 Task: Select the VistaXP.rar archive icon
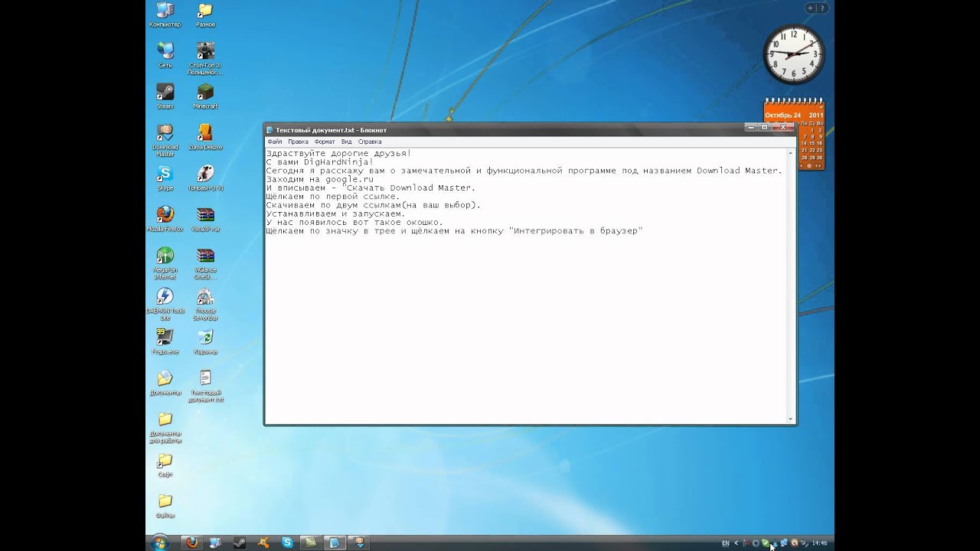(x=205, y=219)
